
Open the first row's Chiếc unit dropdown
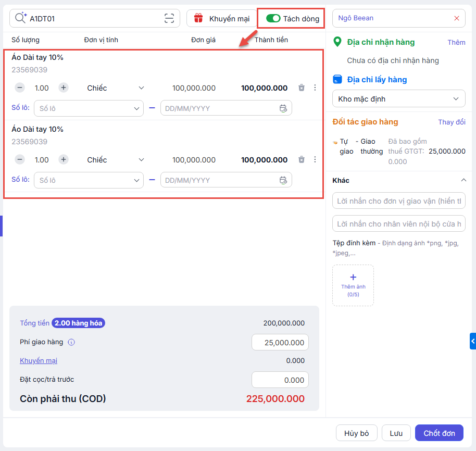click(x=115, y=88)
